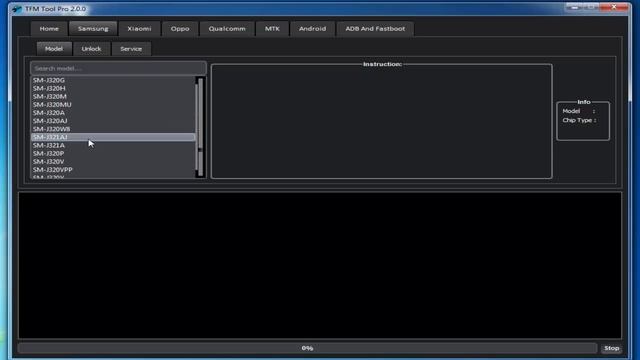The image size is (640, 360).
Task: Select the Model sub-tab
Action: pos(54,49)
